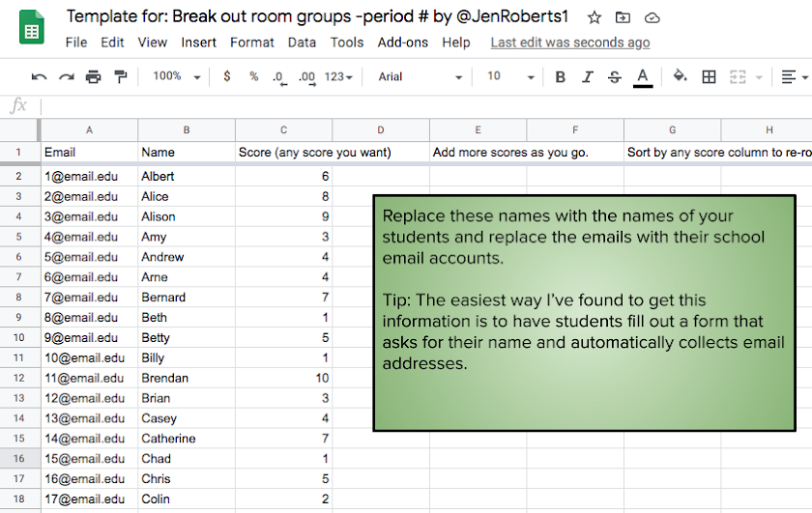Click into the formula bar

[424, 106]
